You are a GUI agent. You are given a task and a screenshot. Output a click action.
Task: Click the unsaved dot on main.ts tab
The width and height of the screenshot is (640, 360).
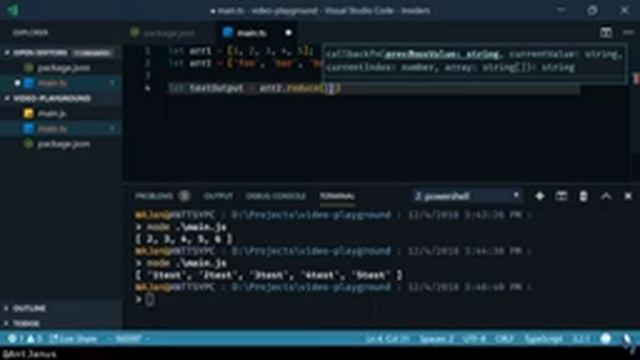click(288, 33)
